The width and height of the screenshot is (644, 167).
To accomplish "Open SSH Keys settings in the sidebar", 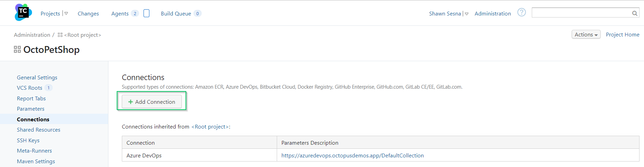I will pos(28,141).
